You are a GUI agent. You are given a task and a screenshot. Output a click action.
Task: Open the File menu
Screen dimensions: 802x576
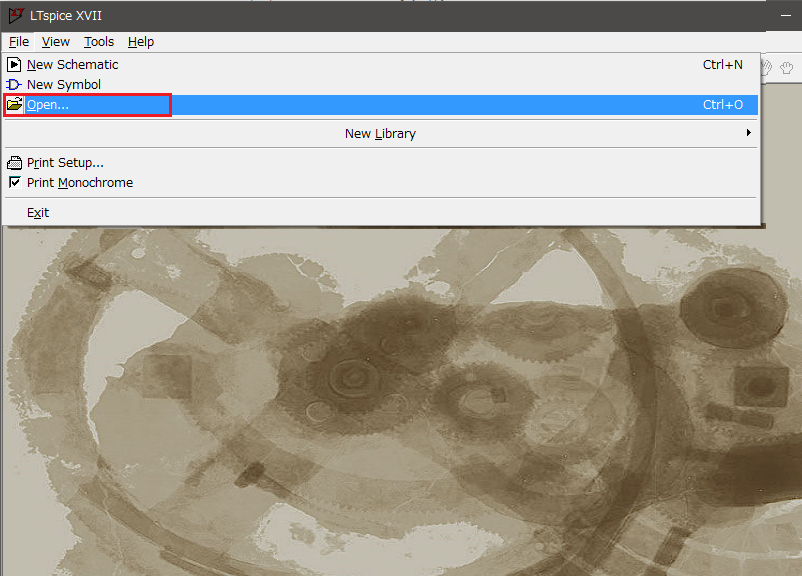click(19, 41)
